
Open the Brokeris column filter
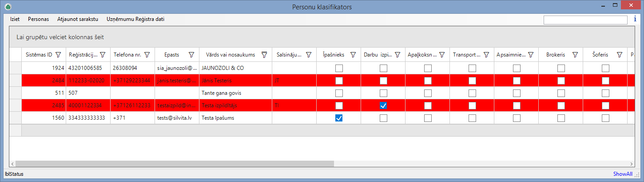[575, 55]
